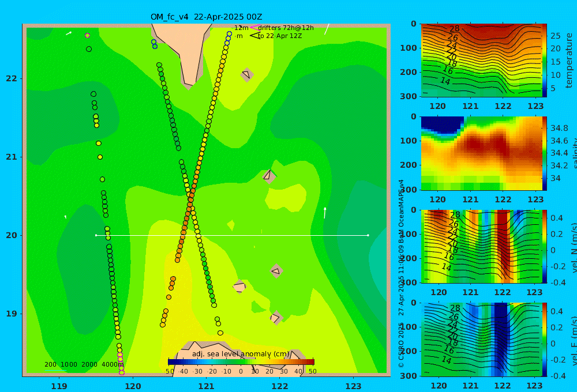Click the 'to 22 Apr 12Z' legend text
Screen dimensions: 577x392
click(x=280, y=36)
